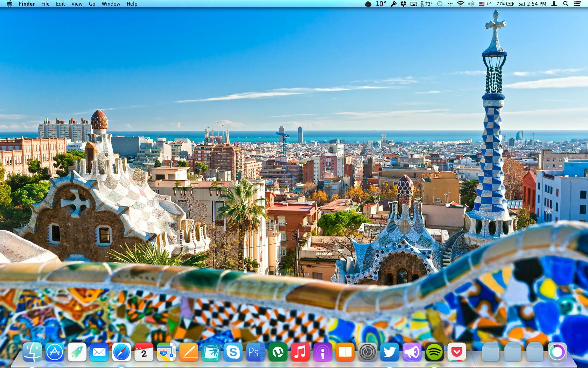Open the File menu
This screenshot has height=368, width=588.
(45, 4)
